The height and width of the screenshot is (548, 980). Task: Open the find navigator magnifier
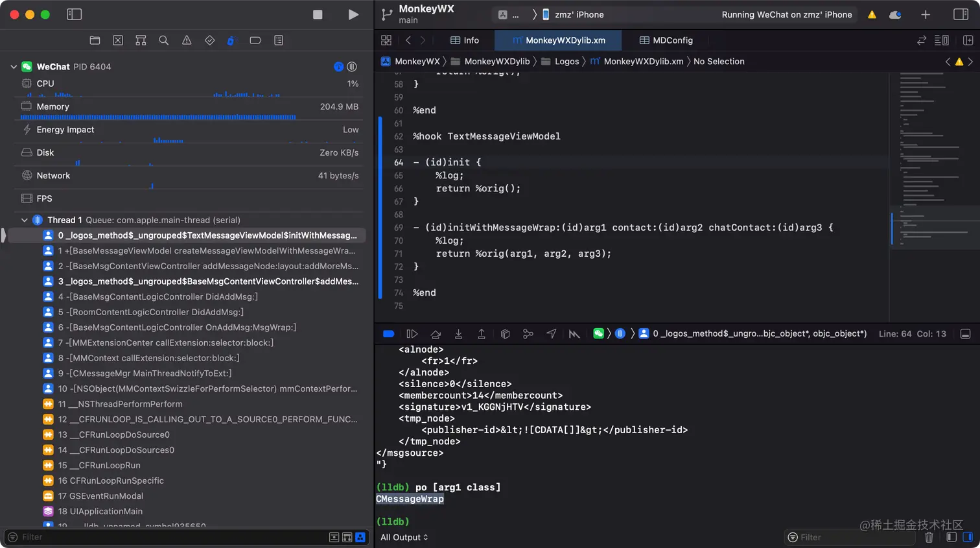point(164,40)
